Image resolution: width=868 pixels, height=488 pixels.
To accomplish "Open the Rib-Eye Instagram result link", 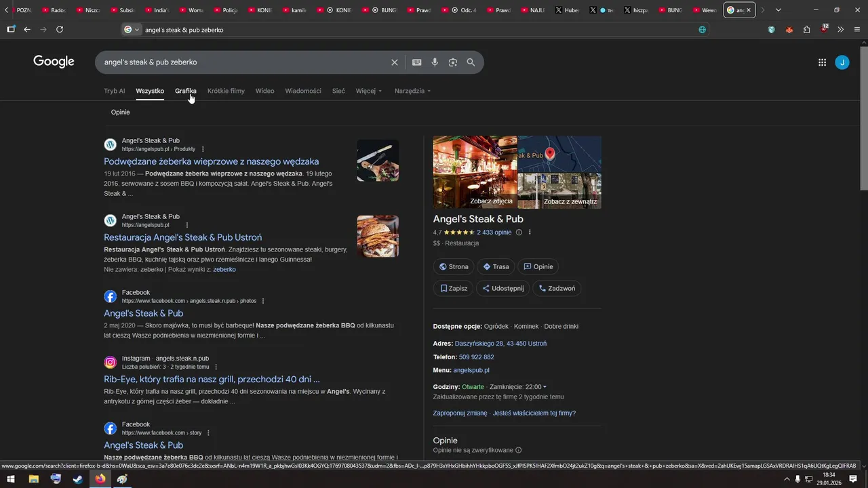I will click(212, 380).
